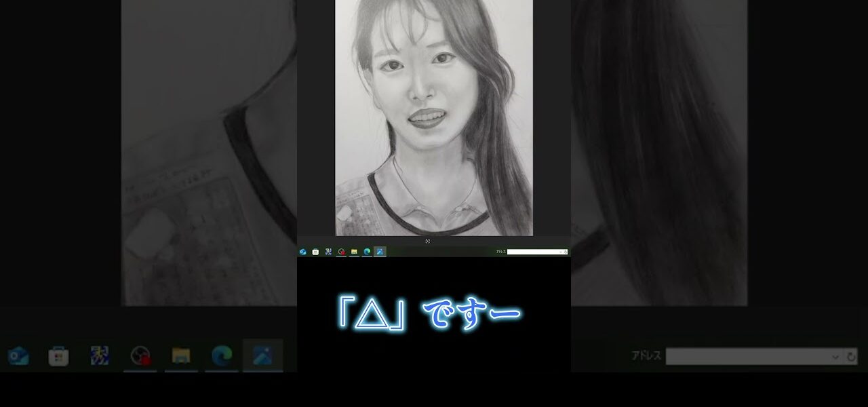Open Microsoft Store in the small center taskbar
Screen dimensions: 868x407
[315, 252]
